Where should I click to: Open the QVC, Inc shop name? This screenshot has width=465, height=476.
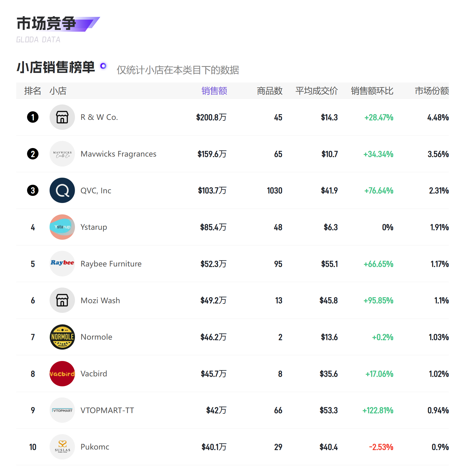pyautogui.click(x=96, y=191)
